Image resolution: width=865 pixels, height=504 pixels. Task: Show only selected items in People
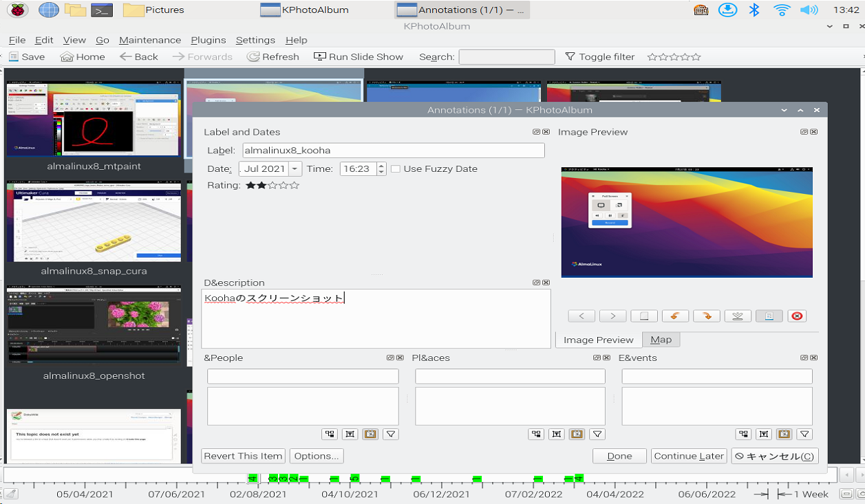[x=391, y=434]
